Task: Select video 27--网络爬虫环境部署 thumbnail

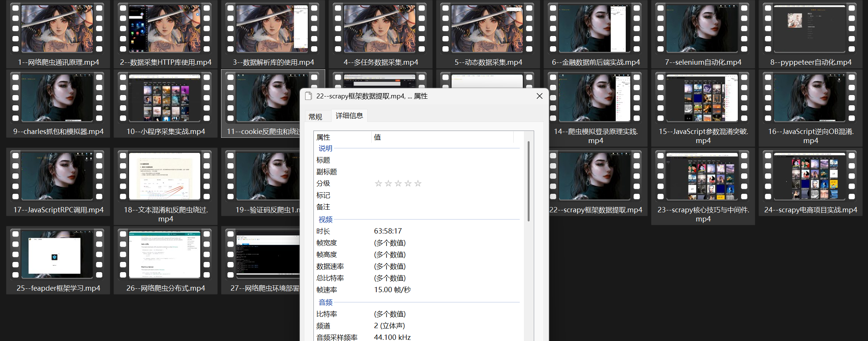Action: 262,254
